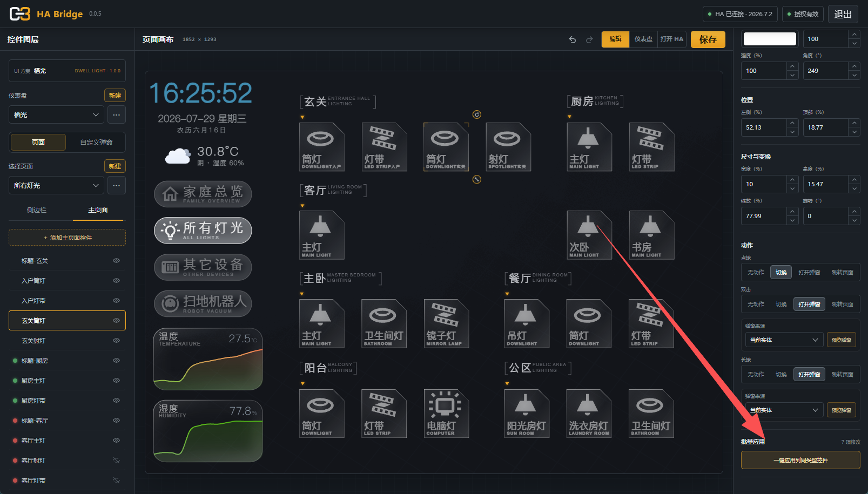Image resolution: width=868 pixels, height=494 pixels.
Task: Select the 灯带 LED strip icon under 厨房
Action: 651,147
